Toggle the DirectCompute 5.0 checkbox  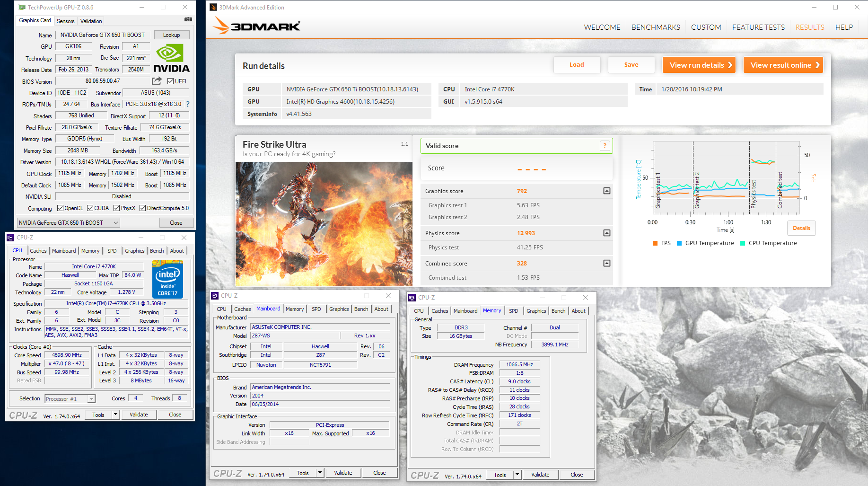(142, 208)
